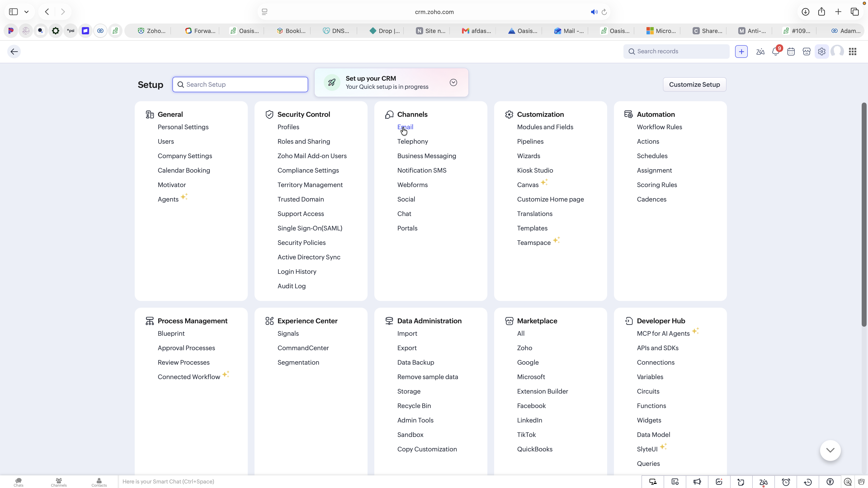Open Workflow Rules under Automation
This screenshot has height=488, width=868.
(659, 127)
